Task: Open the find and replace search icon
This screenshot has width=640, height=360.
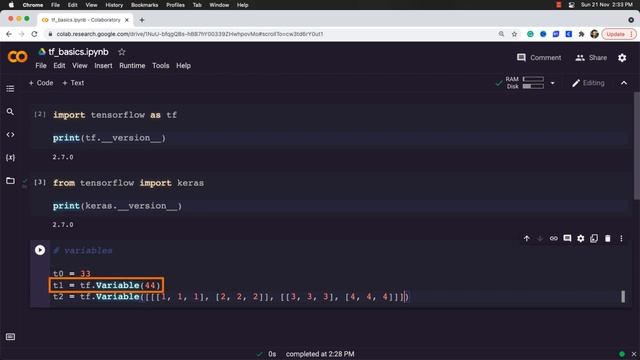Action: [x=10, y=111]
